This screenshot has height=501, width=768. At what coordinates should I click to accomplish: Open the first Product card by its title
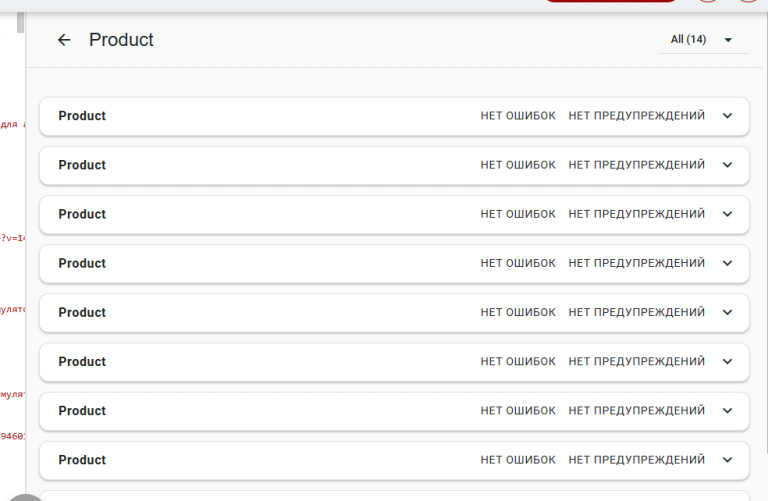coord(82,116)
